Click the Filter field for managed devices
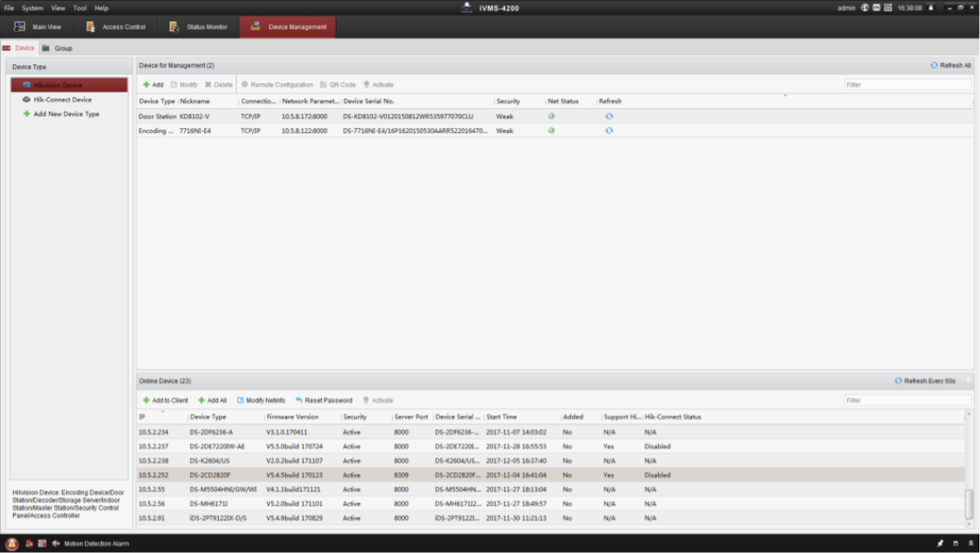Screen dimensions: 980x553 click(907, 85)
